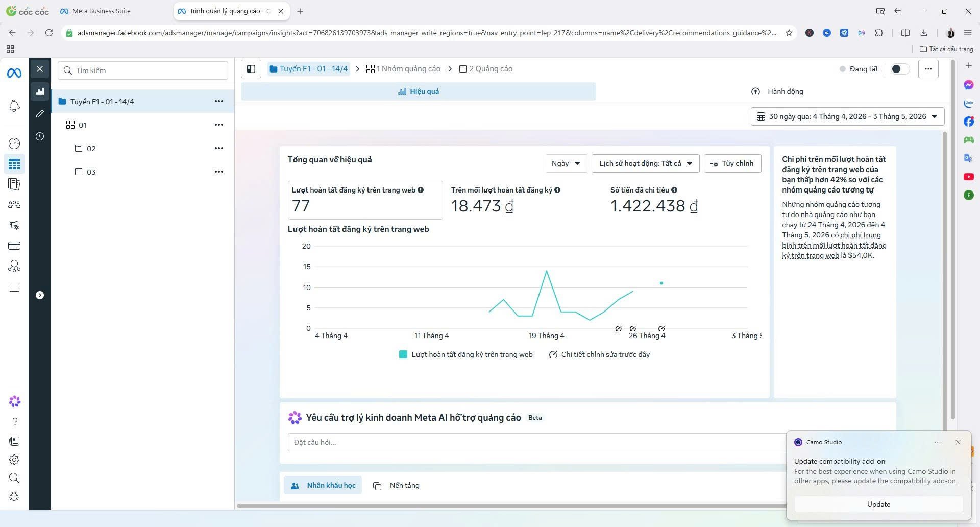Open the campaigns table icon
The image size is (980, 527).
click(x=14, y=164)
